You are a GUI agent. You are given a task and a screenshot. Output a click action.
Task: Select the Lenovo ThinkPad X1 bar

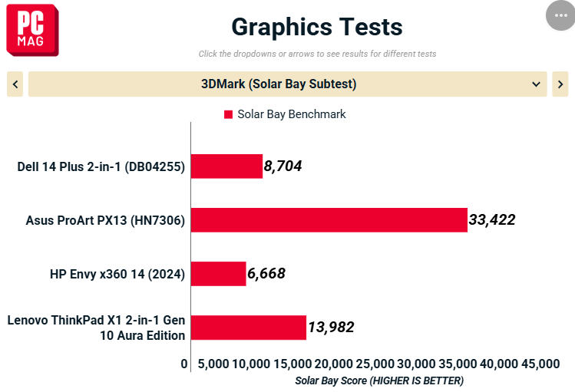[x=249, y=328]
